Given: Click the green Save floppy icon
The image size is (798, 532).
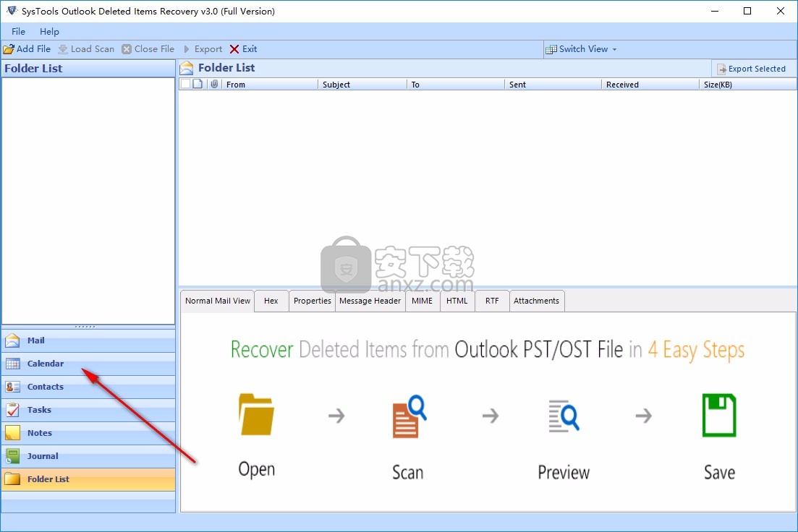Looking at the screenshot, I should coord(719,415).
